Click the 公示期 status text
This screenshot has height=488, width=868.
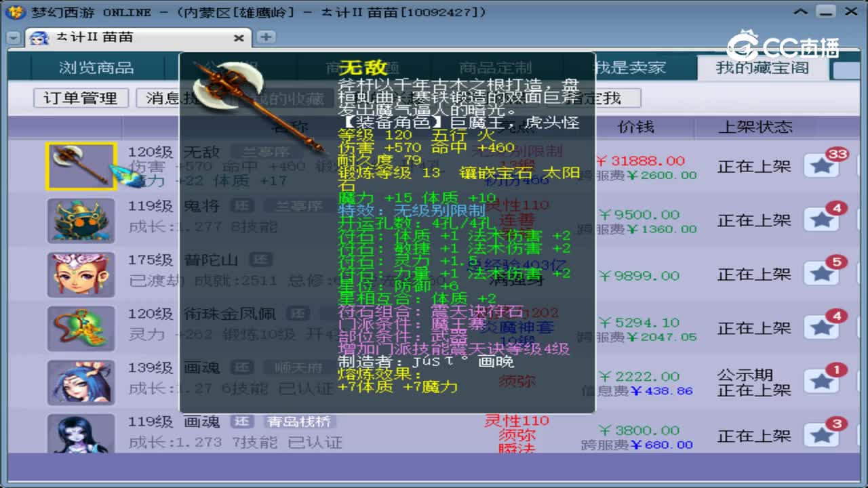[x=745, y=375]
